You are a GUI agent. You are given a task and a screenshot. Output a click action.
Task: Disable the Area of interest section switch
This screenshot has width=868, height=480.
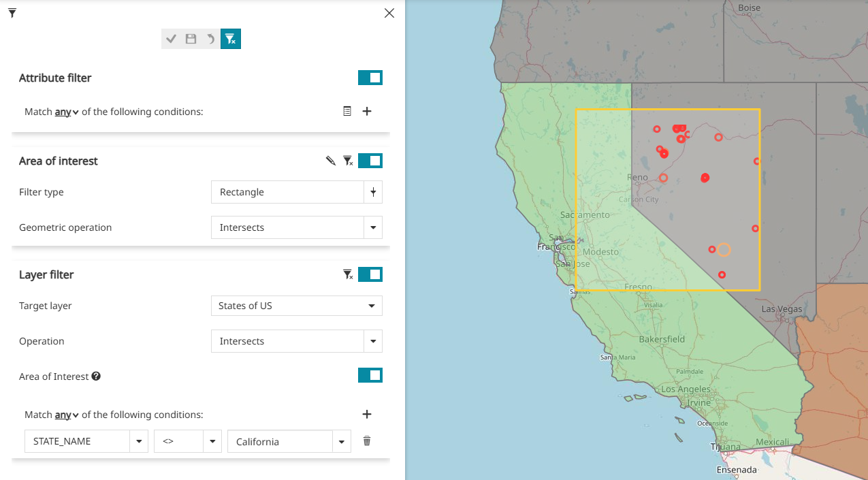tap(370, 161)
